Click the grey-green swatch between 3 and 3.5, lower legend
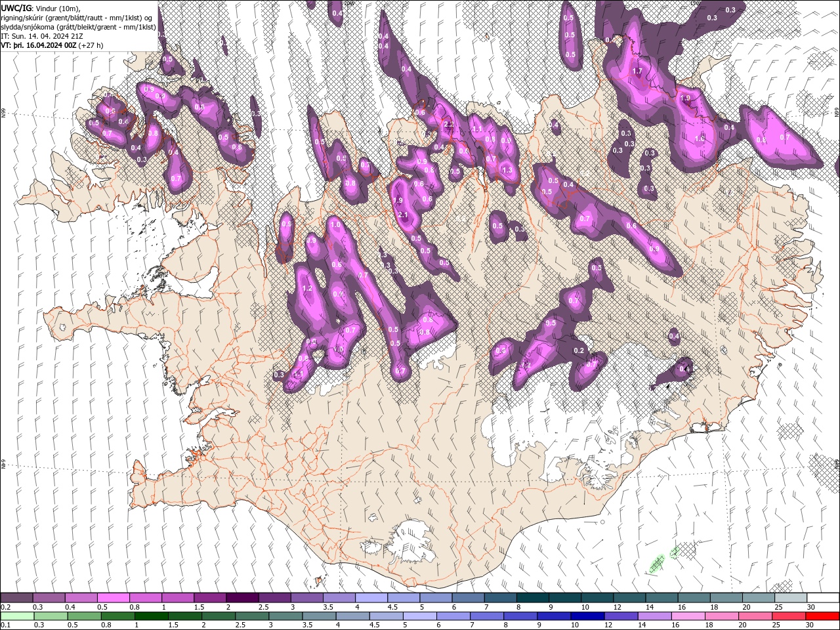The width and height of the screenshot is (840, 630). (285, 616)
